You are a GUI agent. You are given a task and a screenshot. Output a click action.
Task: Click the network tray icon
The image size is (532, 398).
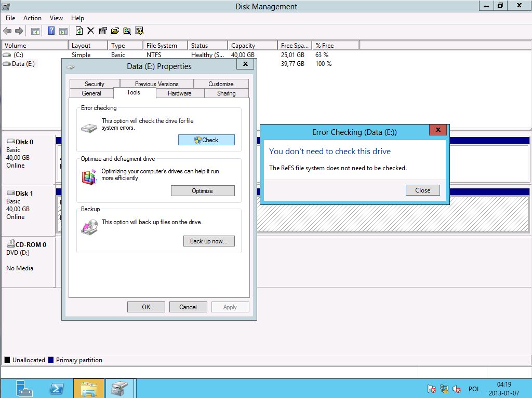[x=444, y=389]
